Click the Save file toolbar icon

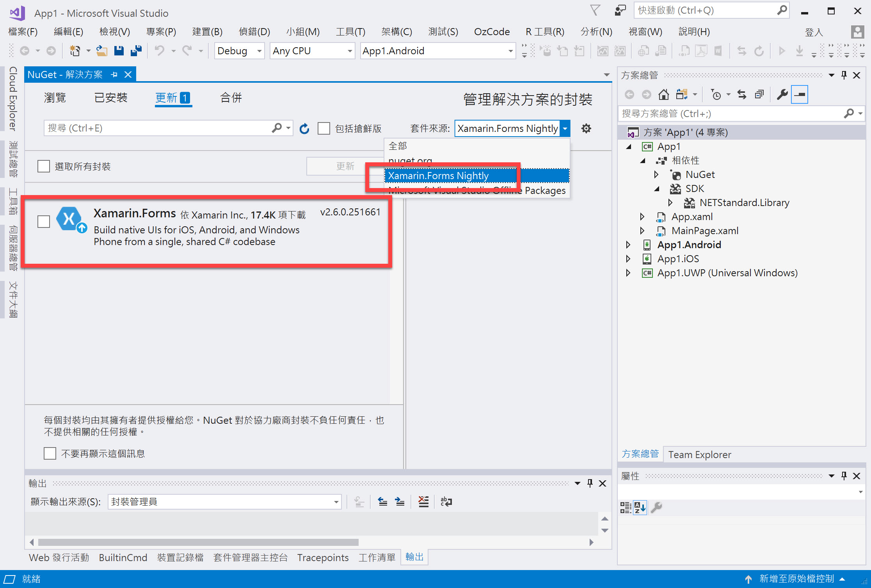[119, 51]
